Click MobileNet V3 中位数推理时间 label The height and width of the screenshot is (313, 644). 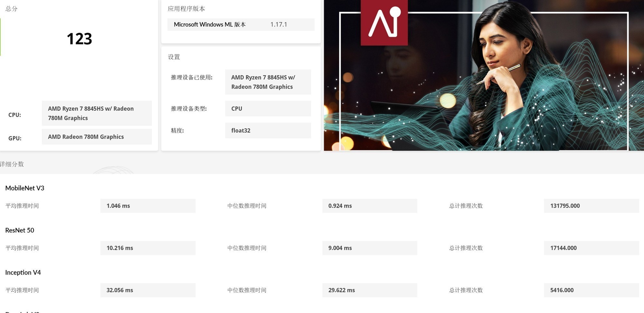point(247,206)
